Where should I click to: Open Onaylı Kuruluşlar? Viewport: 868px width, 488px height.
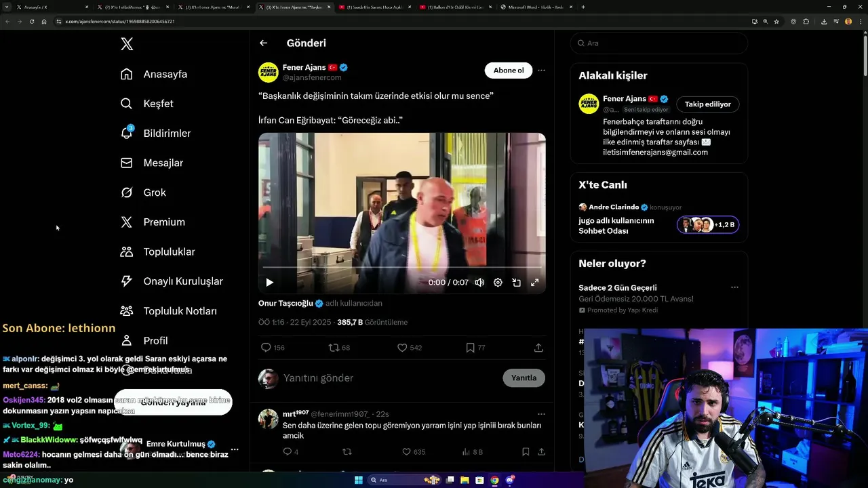(x=172, y=281)
